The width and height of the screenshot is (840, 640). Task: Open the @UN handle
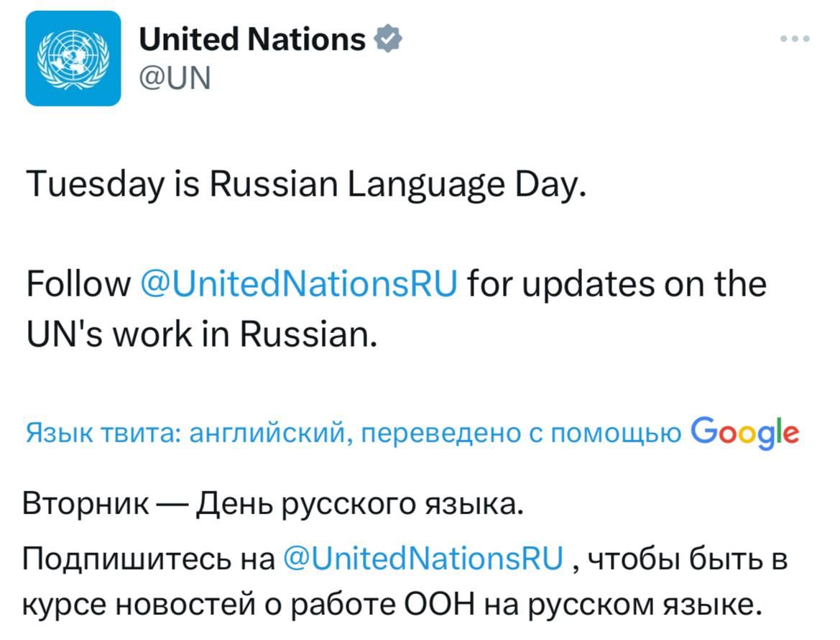(175, 78)
